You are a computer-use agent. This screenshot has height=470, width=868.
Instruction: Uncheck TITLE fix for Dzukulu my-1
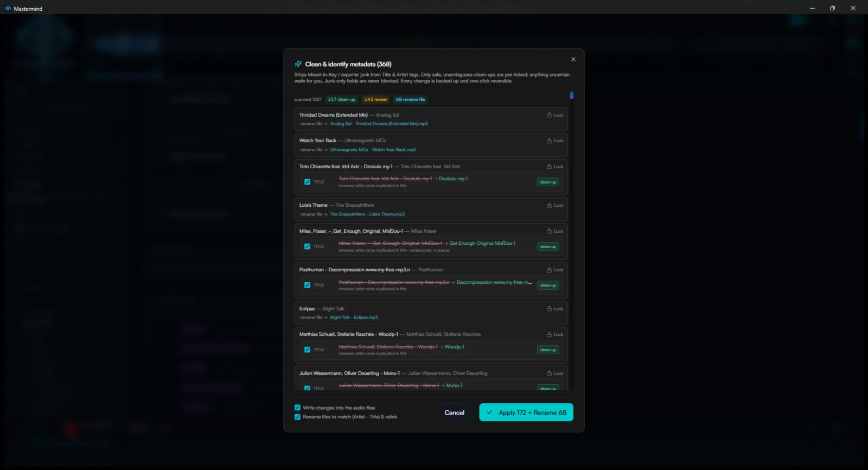(308, 182)
